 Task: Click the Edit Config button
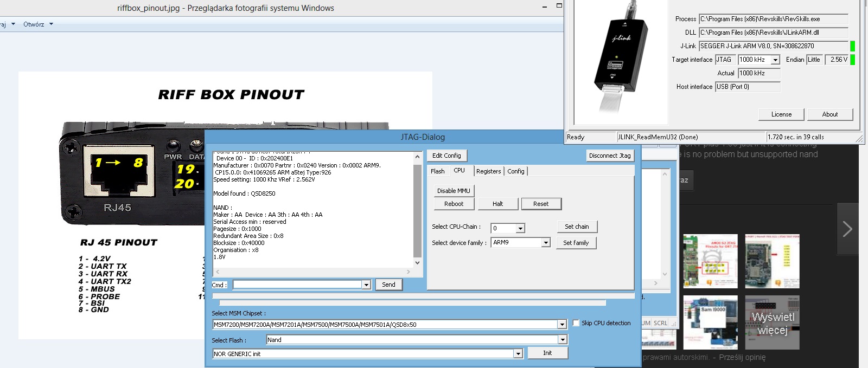point(446,156)
